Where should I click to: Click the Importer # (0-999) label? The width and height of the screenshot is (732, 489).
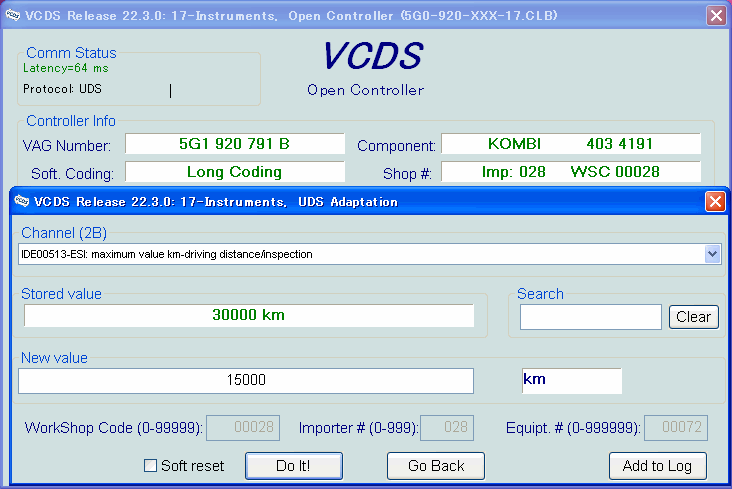(x=359, y=428)
